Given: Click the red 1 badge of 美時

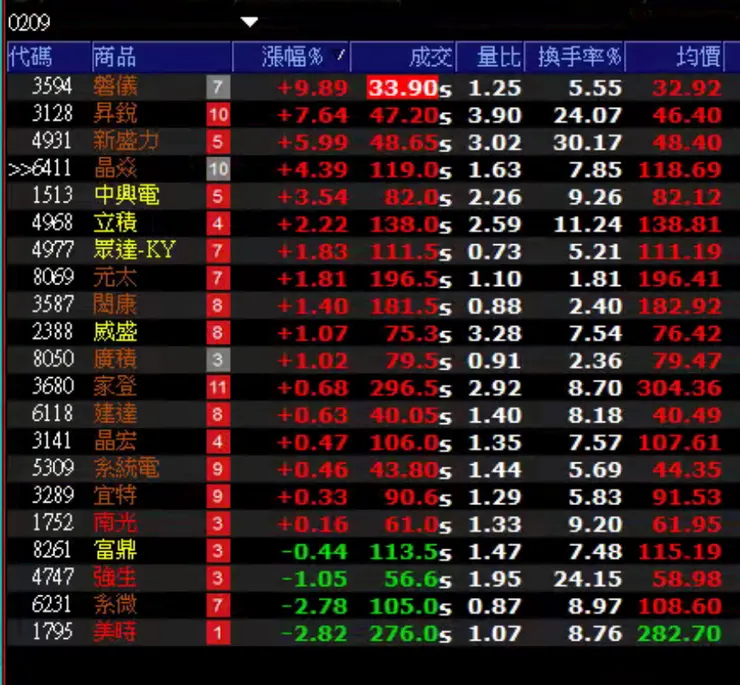Looking at the screenshot, I should [218, 633].
